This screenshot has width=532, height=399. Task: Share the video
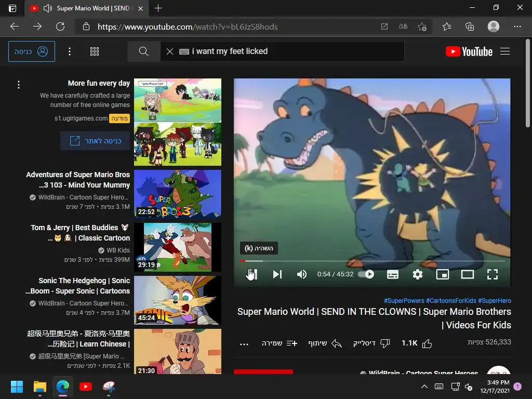tap(325, 343)
